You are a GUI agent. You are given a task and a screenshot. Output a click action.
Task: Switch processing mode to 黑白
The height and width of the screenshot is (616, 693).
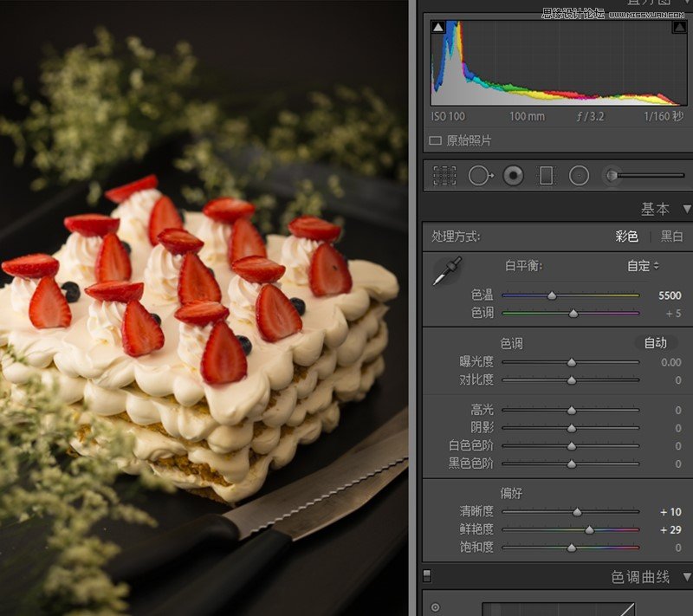point(671,237)
